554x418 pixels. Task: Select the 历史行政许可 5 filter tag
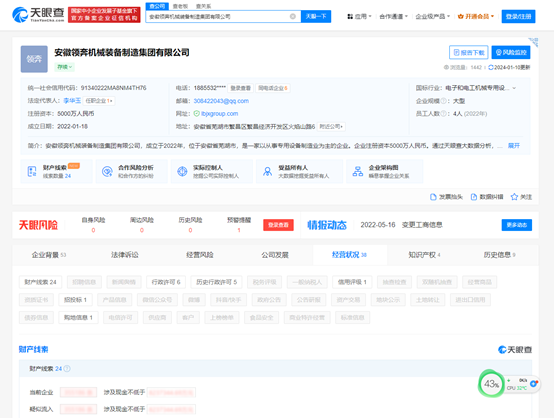click(216, 282)
